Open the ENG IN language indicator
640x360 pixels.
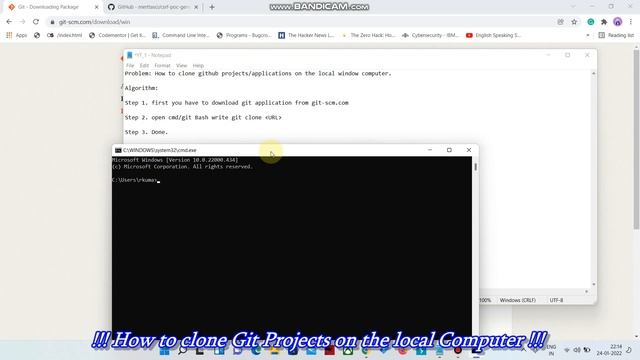tap(551, 350)
